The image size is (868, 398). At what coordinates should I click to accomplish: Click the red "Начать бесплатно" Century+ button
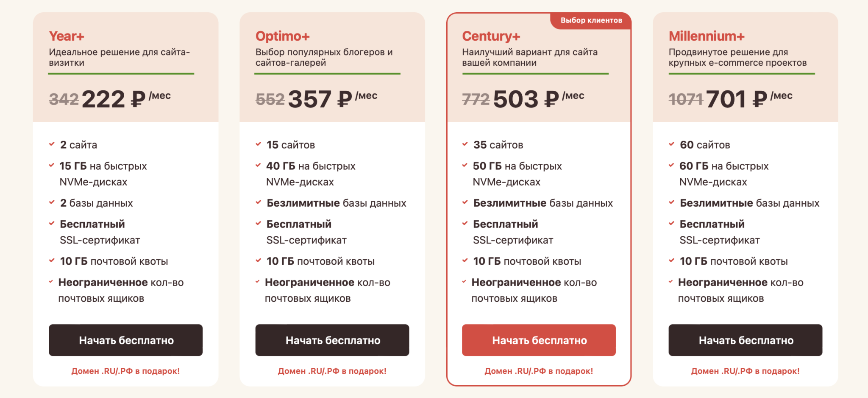pyautogui.click(x=539, y=340)
